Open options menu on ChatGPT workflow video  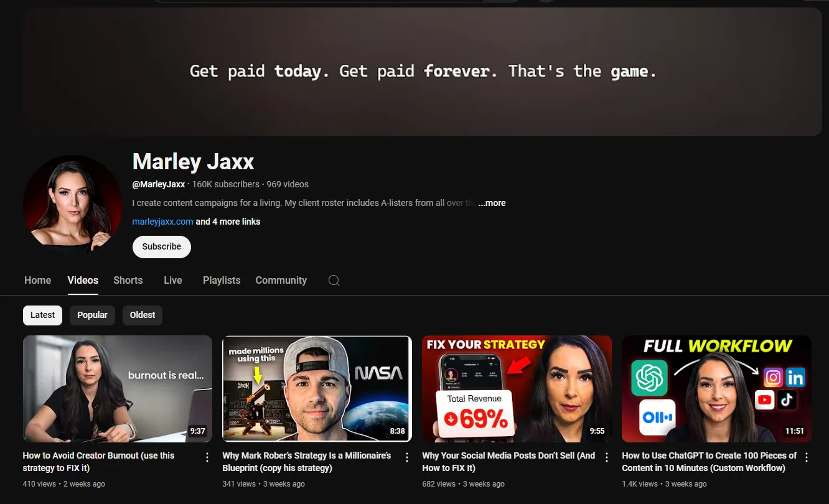coord(806,456)
